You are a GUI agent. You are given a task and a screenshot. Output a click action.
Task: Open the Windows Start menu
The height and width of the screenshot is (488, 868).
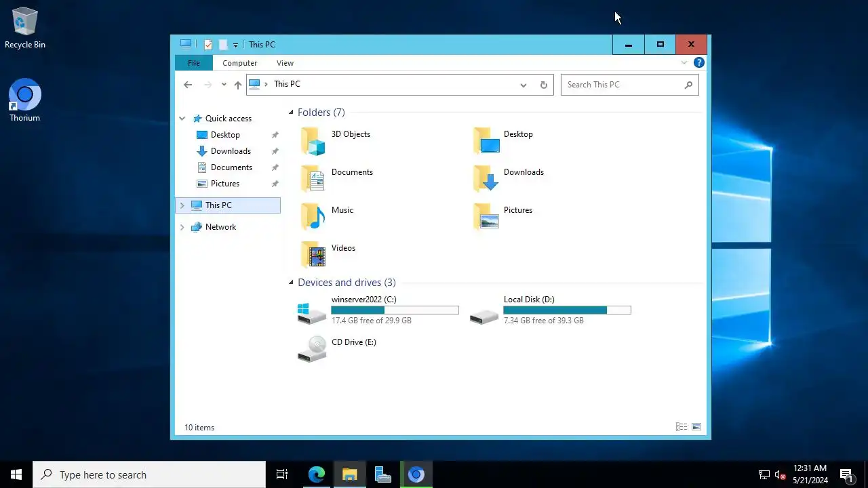click(x=16, y=474)
